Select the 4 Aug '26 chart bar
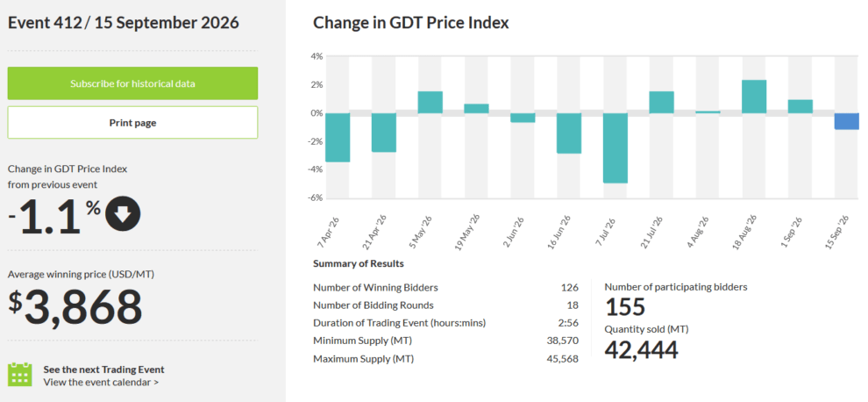This screenshot has width=868, height=402. tap(708, 112)
